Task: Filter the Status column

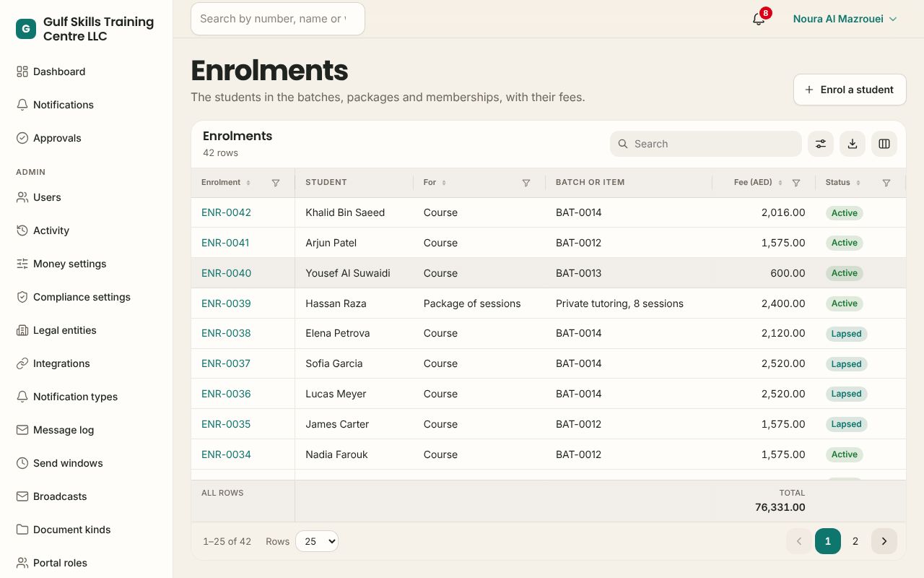Action: pos(886,183)
